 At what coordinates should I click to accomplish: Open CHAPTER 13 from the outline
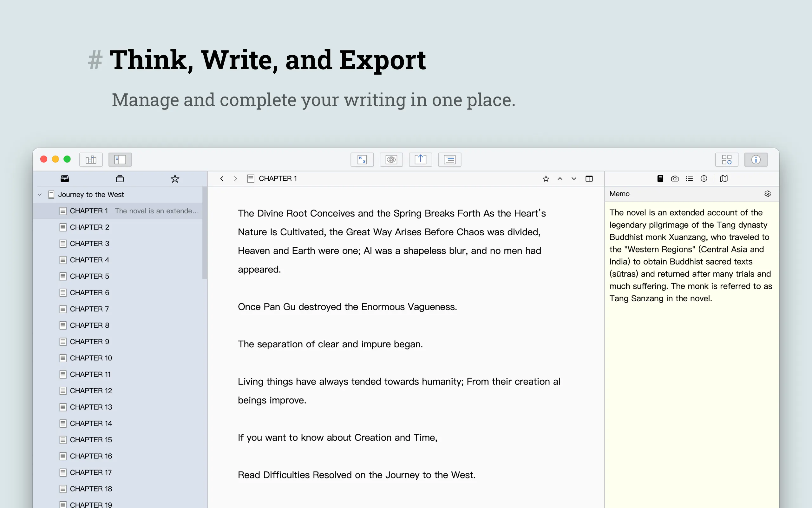point(118,407)
